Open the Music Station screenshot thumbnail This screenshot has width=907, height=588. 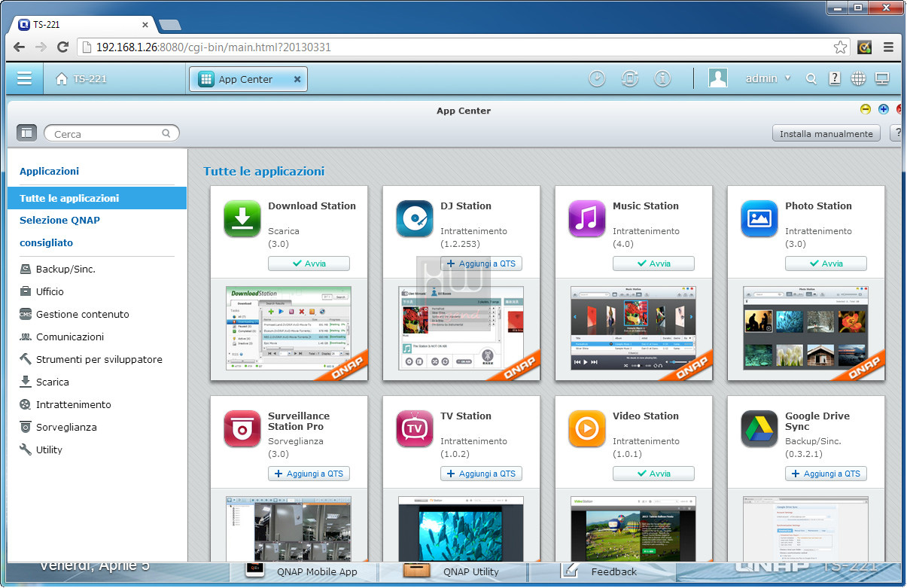633,328
